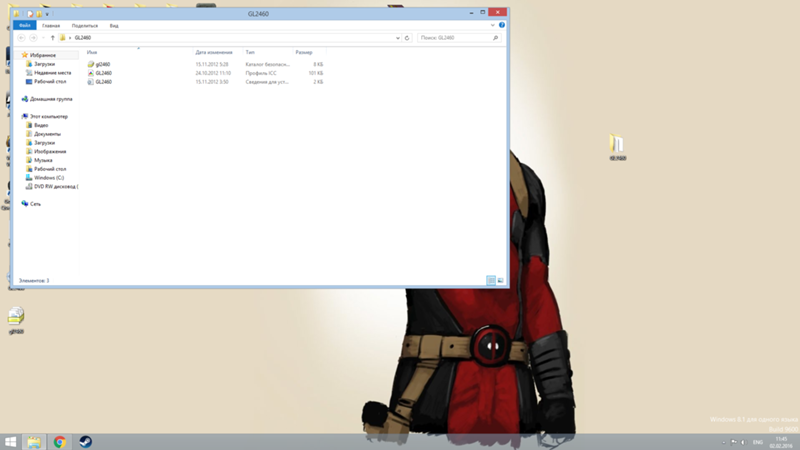The width and height of the screenshot is (800, 450).
Task: Select Сеть in navigation pane
Action: [x=35, y=204]
